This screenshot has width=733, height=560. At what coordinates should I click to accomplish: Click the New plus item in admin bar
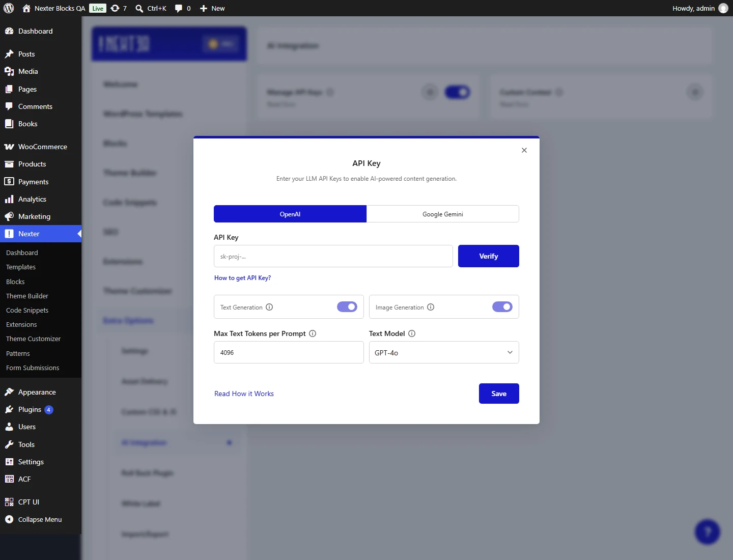[212, 8]
